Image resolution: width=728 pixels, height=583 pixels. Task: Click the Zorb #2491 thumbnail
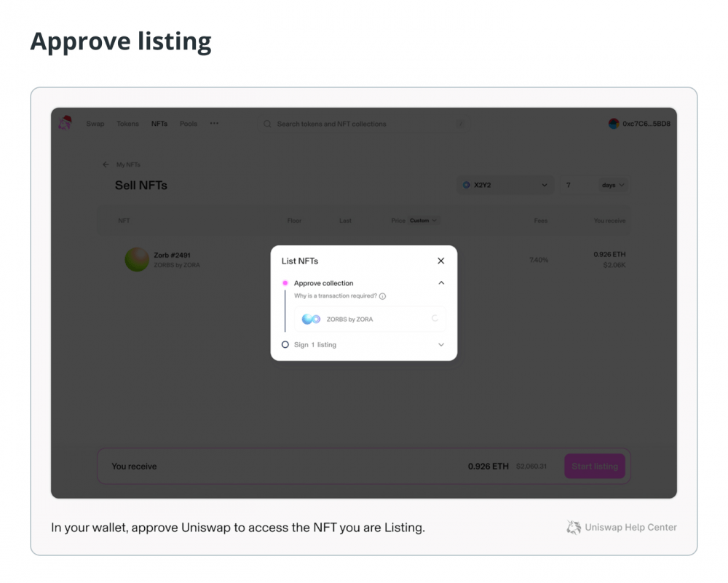137,259
